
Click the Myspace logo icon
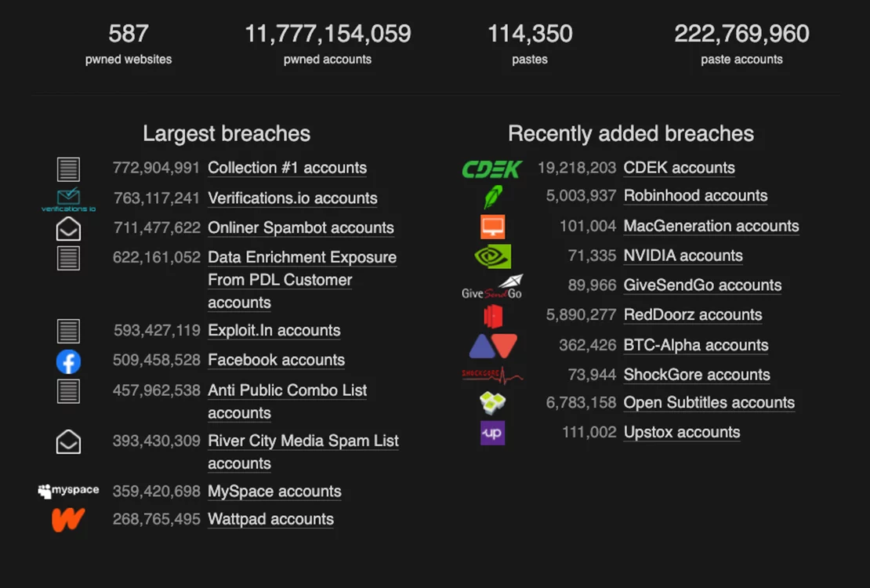point(68,491)
